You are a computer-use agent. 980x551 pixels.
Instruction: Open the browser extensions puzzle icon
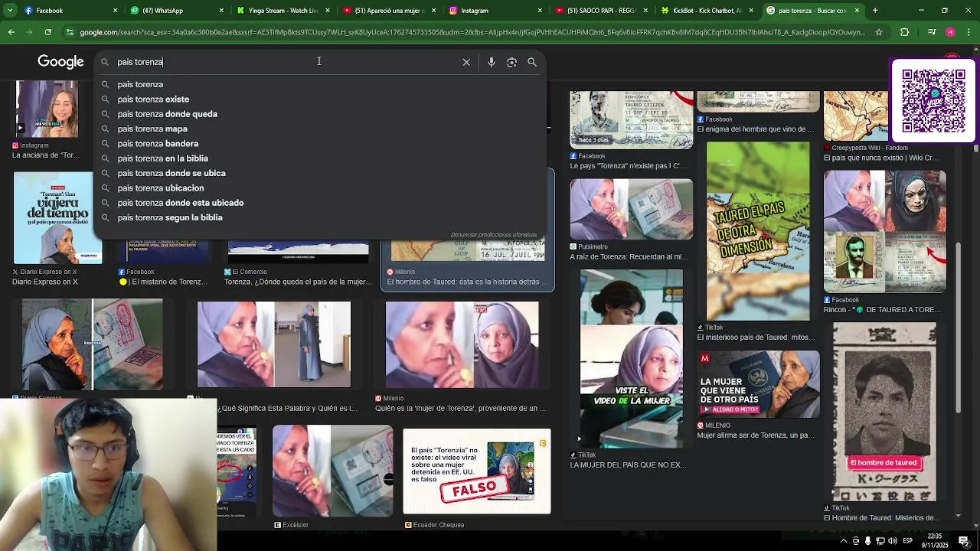coord(905,32)
